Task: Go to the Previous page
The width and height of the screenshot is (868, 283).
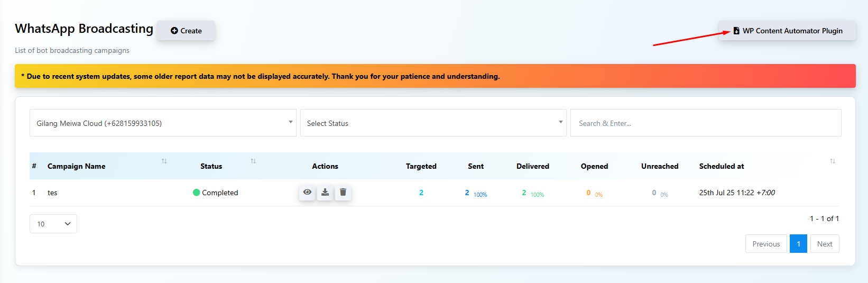Action: (766, 244)
